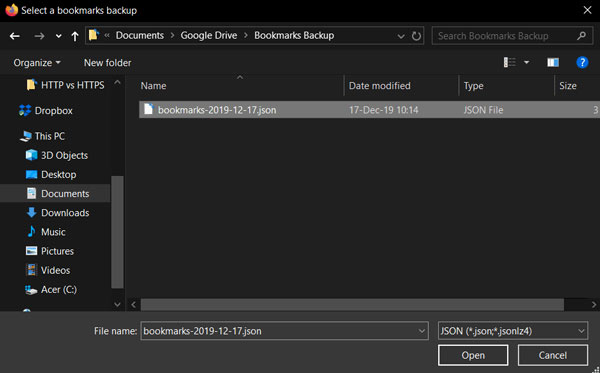Select bookmarks-2019-12-17.json file
This screenshot has width=600, height=373.
click(369, 110)
